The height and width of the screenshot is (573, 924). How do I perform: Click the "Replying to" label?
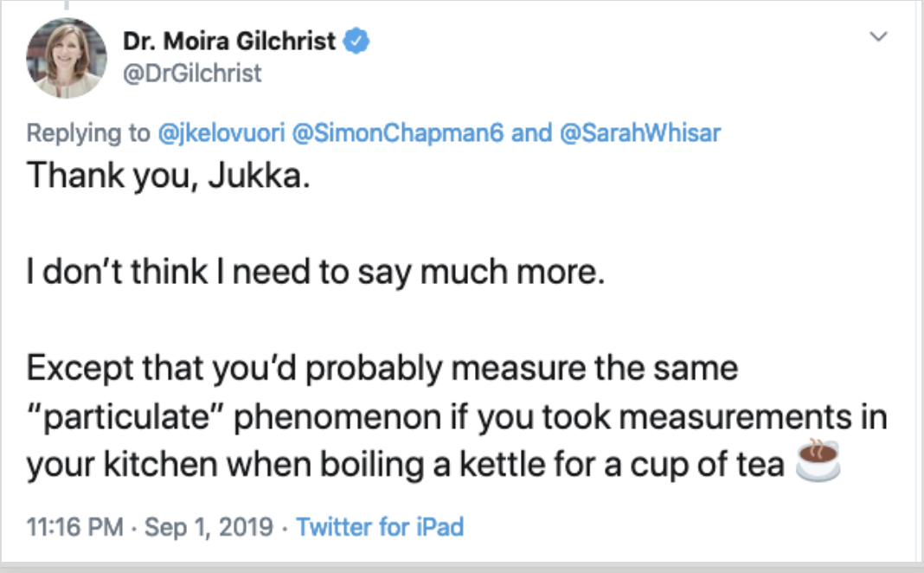point(88,132)
